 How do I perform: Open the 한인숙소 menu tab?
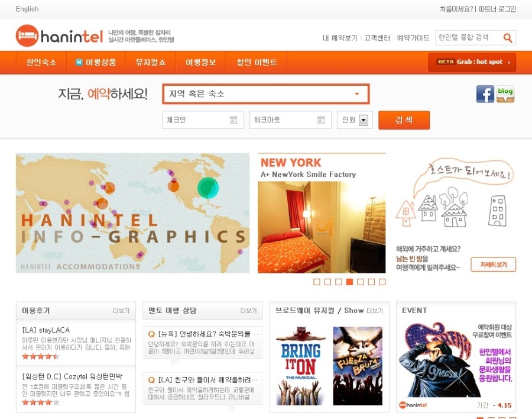click(41, 62)
